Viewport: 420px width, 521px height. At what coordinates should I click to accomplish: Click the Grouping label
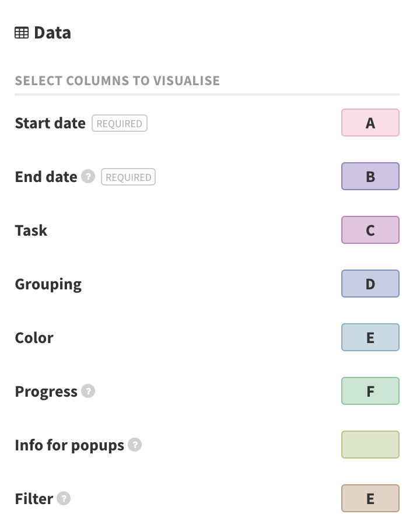[48, 285]
